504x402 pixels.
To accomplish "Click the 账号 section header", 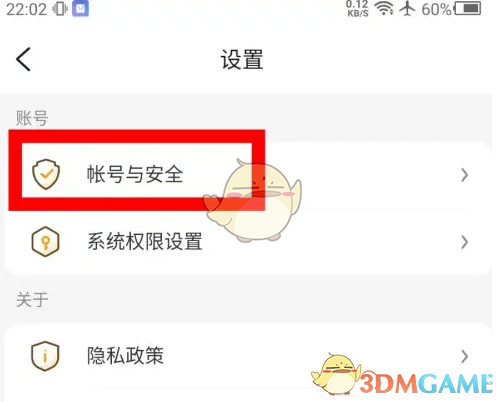I will click(32, 118).
